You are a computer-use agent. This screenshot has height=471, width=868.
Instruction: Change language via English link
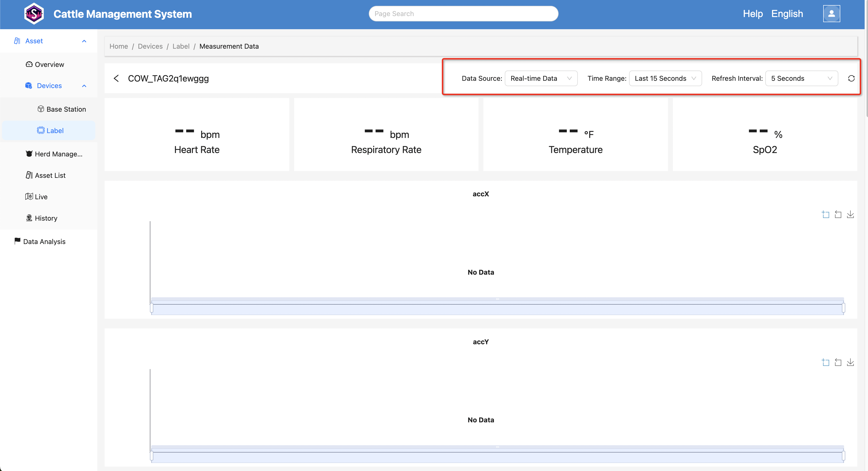787,14
